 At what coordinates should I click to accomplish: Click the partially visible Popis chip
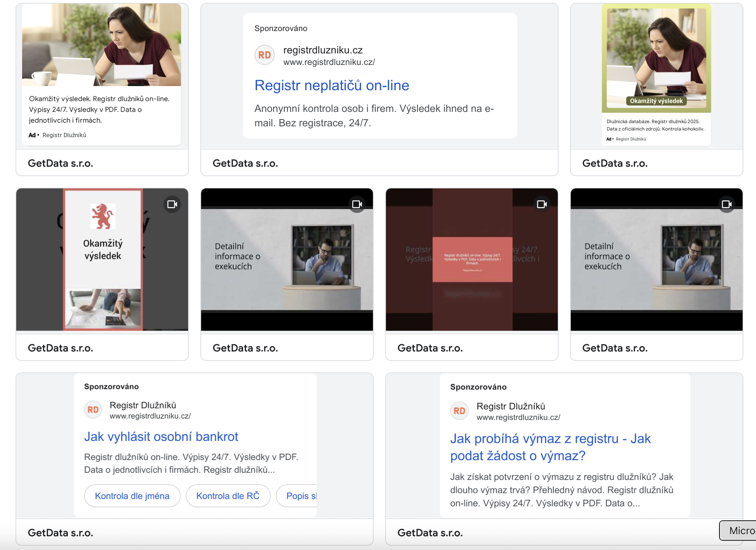pyautogui.click(x=297, y=496)
